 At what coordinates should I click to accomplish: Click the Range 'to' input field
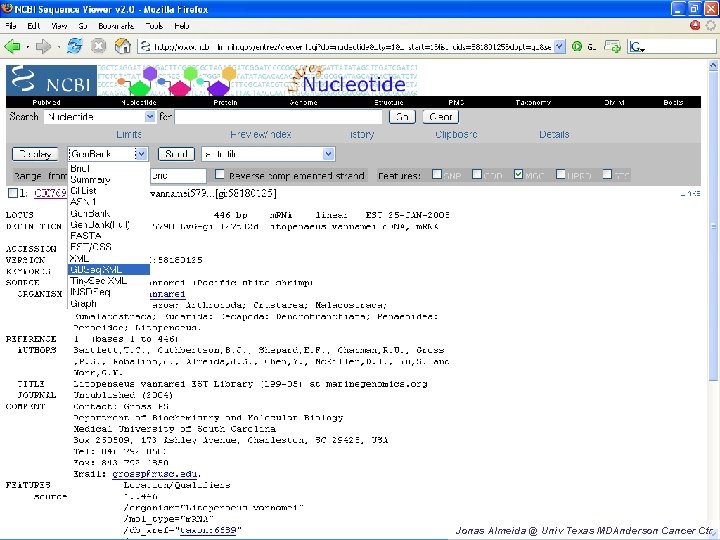point(179,175)
